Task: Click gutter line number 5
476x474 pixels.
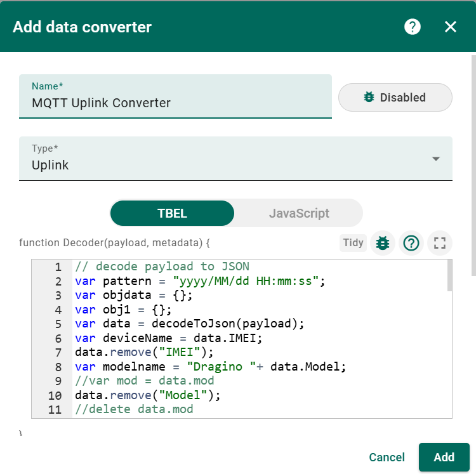Action: 58,324
